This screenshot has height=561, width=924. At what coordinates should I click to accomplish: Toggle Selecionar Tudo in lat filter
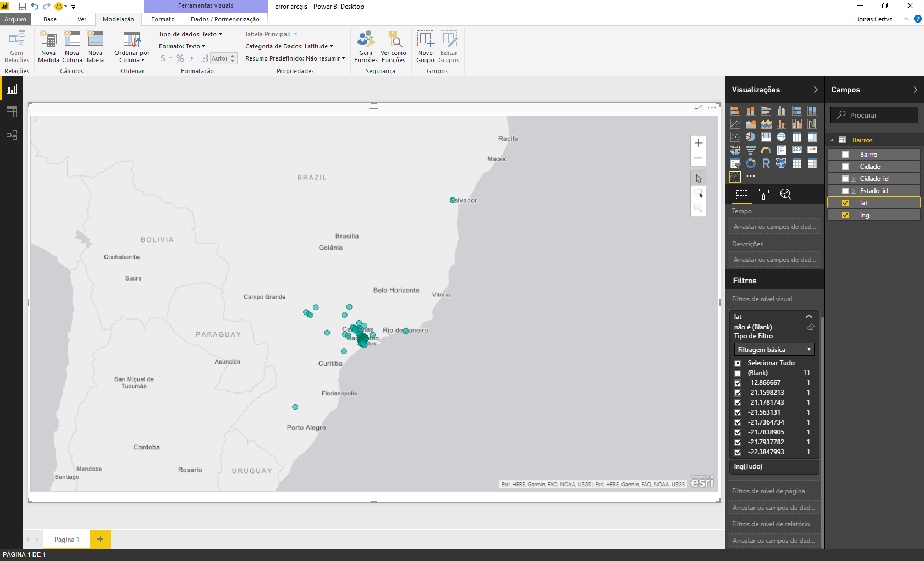tap(738, 363)
